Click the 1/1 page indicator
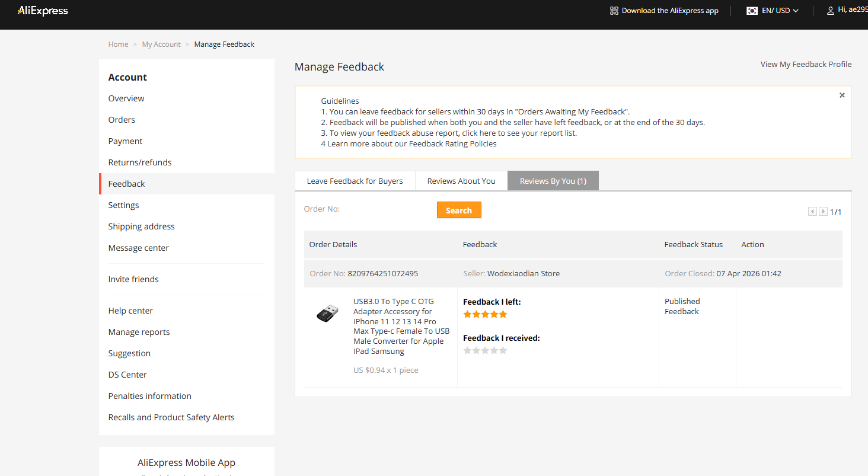This screenshot has width=868, height=476. (835, 212)
